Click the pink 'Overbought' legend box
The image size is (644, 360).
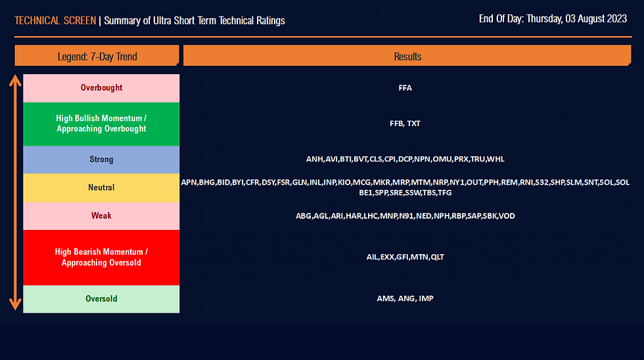tap(101, 88)
